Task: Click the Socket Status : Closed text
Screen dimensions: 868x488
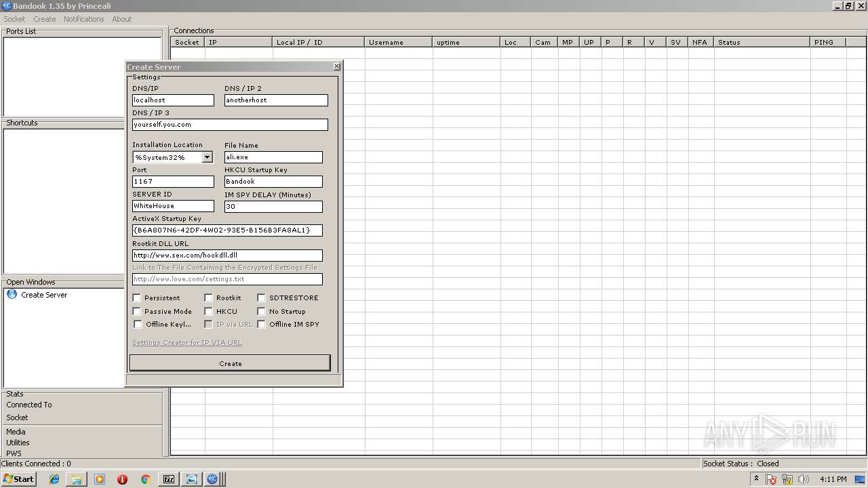Action: (741, 464)
